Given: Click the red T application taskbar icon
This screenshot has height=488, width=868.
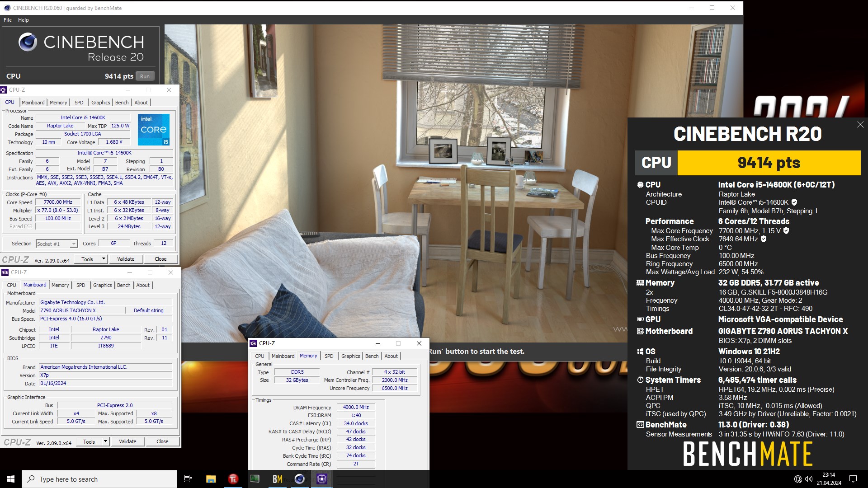Looking at the screenshot, I should 233,479.
